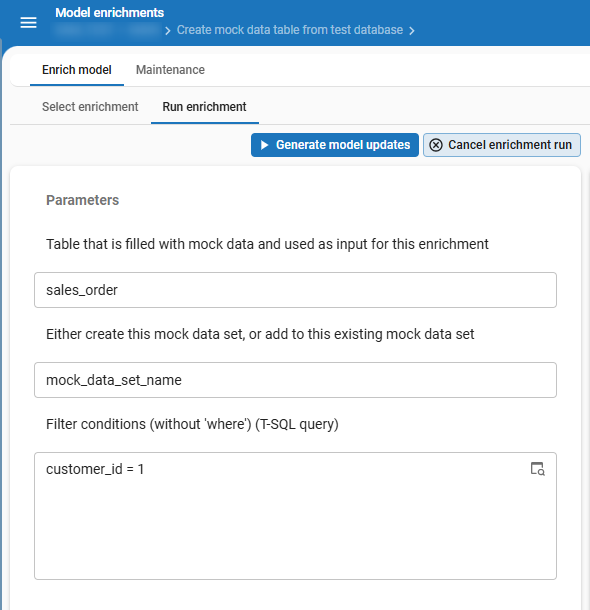Screen dimensions: 590x610
Task: Cancel the enrichment run
Action: 502,145
